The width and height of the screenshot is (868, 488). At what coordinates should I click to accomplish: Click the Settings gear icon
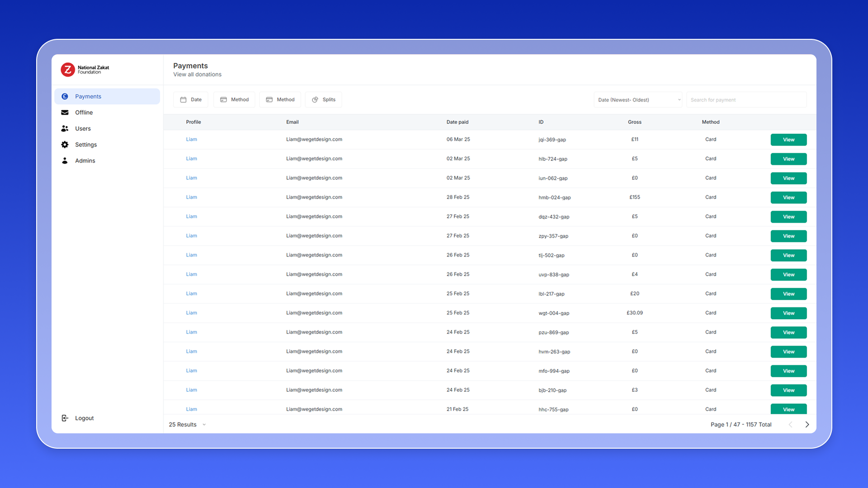tap(65, 145)
